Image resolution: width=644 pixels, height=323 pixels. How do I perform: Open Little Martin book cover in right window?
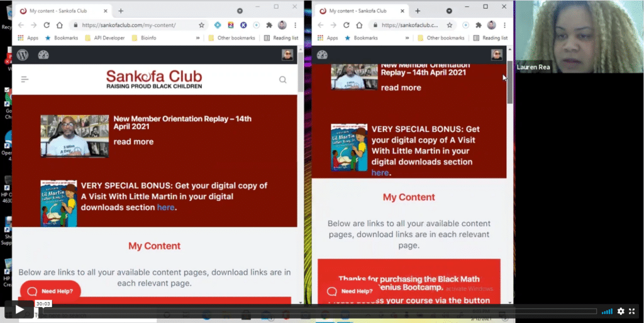coord(349,147)
